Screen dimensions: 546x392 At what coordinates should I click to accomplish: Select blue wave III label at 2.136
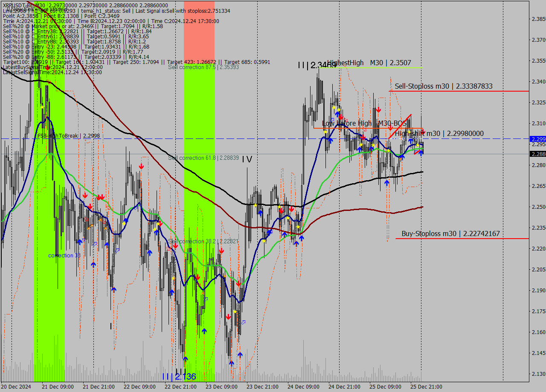coord(179,377)
